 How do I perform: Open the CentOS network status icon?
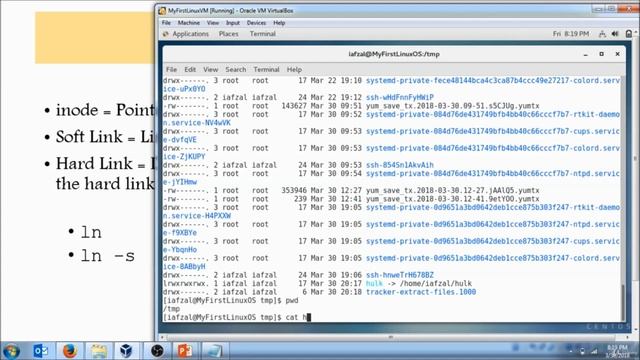point(602,34)
